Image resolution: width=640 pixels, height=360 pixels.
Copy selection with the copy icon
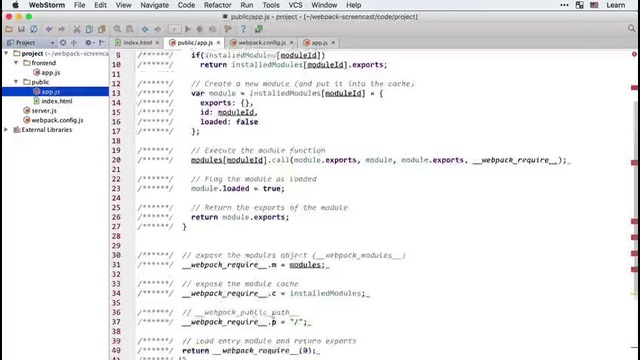click(x=89, y=29)
